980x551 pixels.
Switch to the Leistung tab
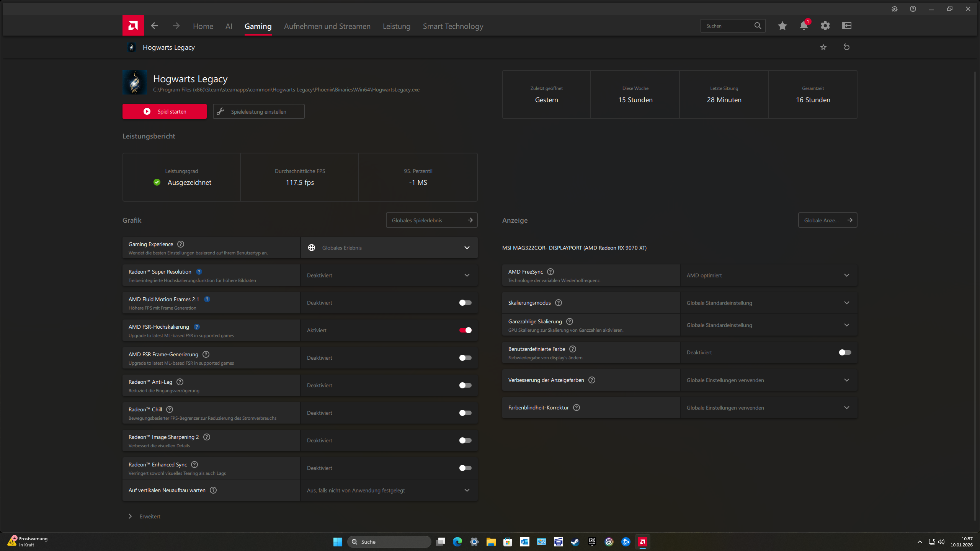(x=396, y=26)
